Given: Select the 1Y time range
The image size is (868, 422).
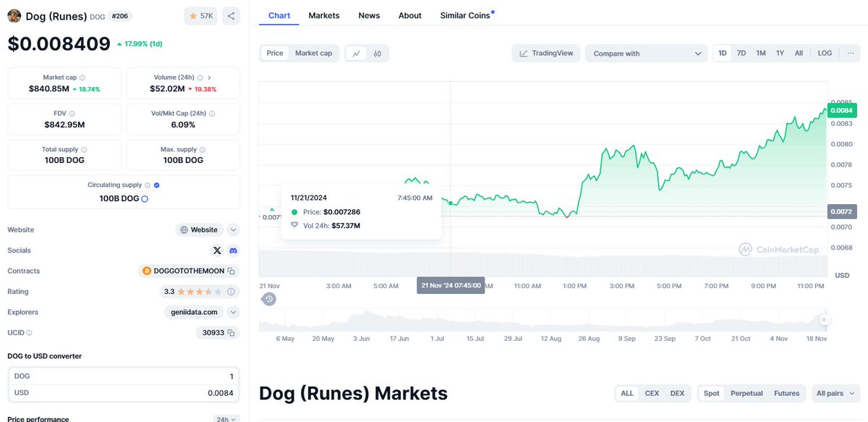Looking at the screenshot, I should (x=780, y=53).
